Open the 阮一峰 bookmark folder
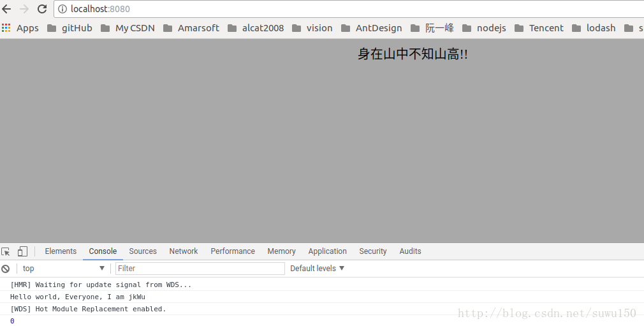Screen dimensions: 644x326 pyautogui.click(x=432, y=28)
